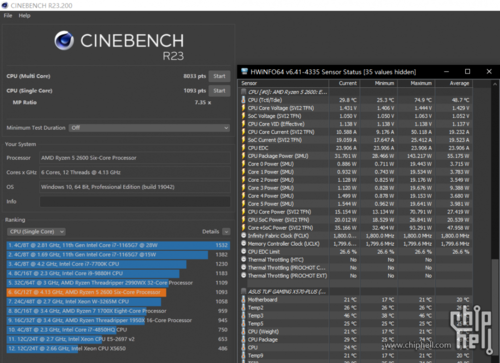This screenshot has height=363, width=500.
Task: Select the Core i7-1165G7 @15W ranking row
Action: [118, 254]
